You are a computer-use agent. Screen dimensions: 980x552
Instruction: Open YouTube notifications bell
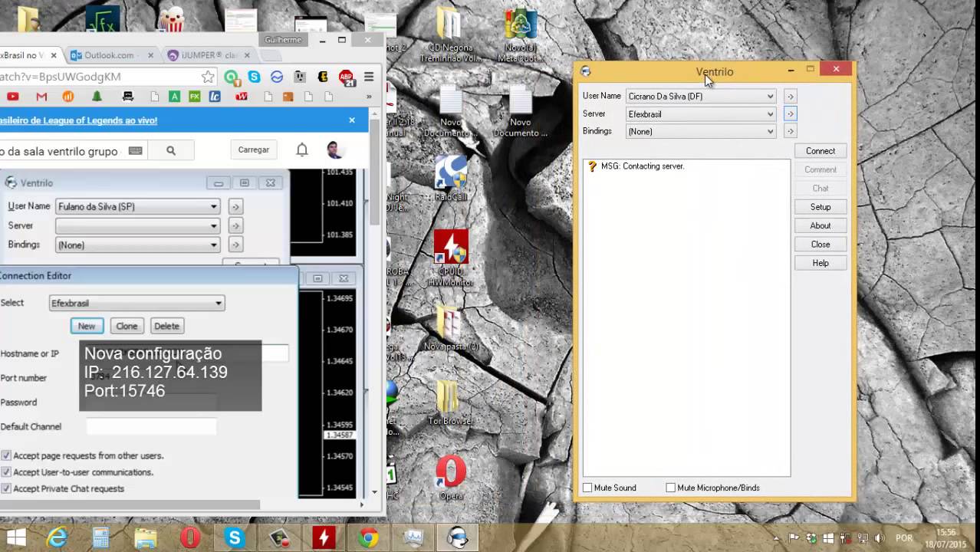[302, 150]
